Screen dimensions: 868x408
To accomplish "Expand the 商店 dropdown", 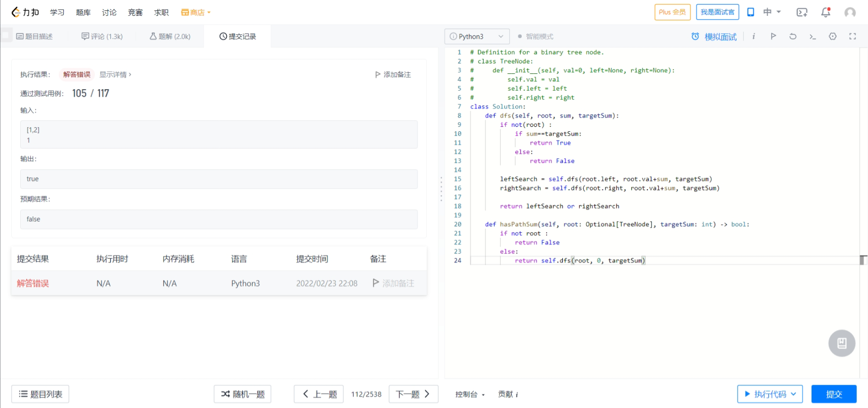I will click(196, 12).
